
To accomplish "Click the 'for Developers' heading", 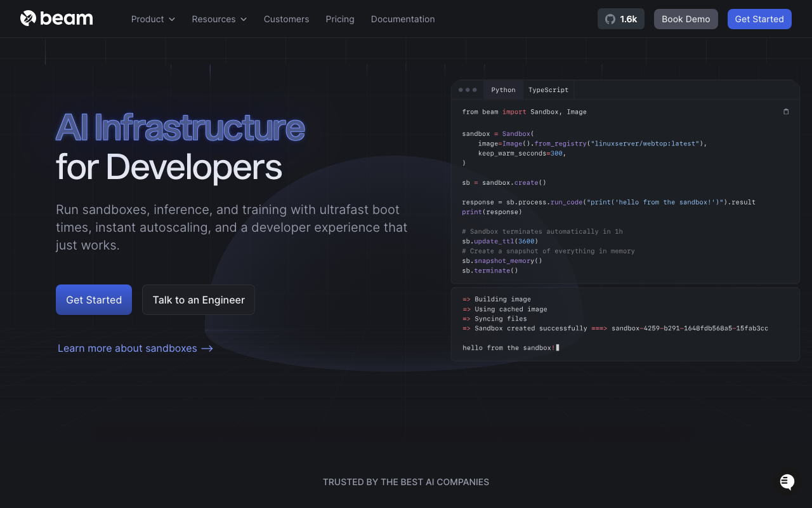I will coord(169,167).
